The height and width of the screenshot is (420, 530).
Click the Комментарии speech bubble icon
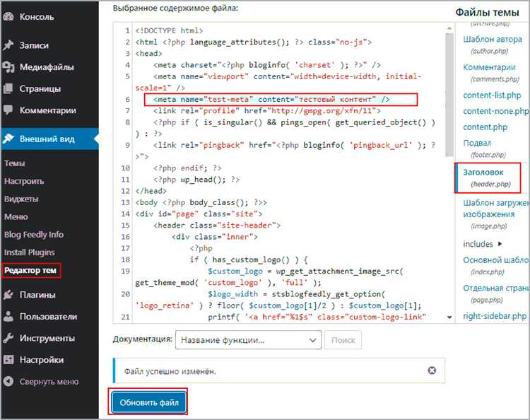[8, 110]
